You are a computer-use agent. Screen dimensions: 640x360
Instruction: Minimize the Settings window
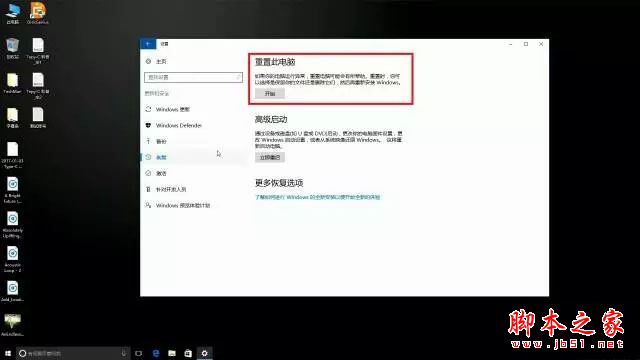point(511,44)
